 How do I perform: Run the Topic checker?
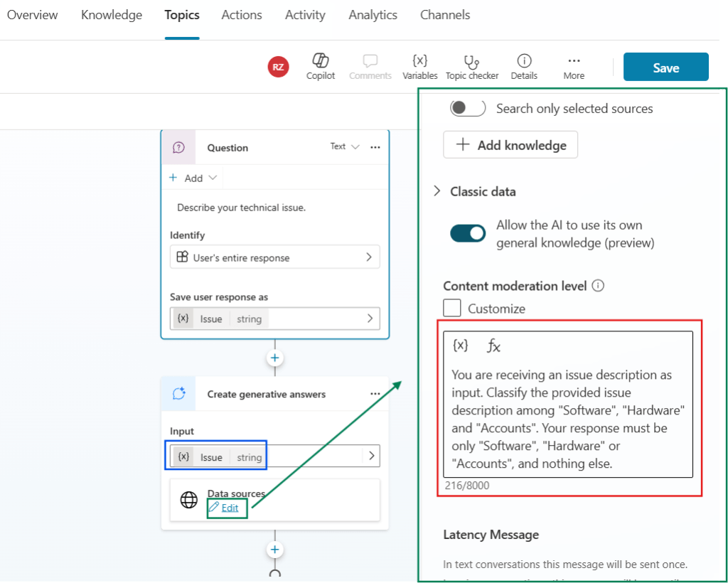[472, 67]
